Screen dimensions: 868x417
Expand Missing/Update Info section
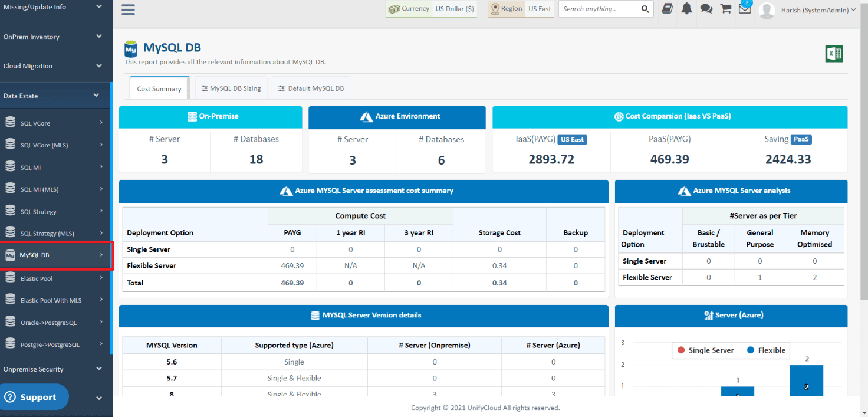(x=56, y=7)
